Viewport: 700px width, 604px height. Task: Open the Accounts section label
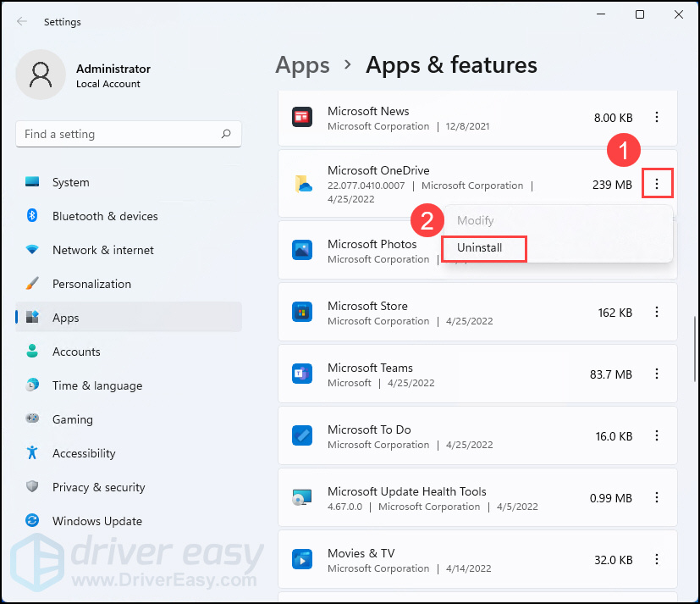pyautogui.click(x=76, y=352)
